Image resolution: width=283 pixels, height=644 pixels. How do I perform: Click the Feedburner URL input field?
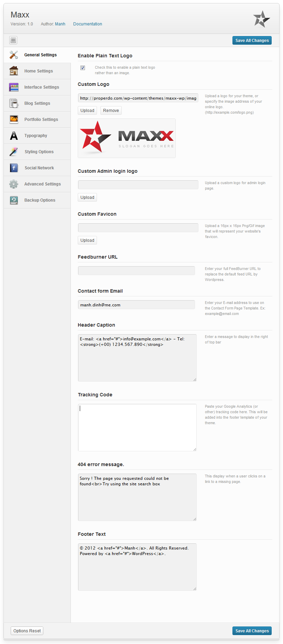tap(137, 271)
